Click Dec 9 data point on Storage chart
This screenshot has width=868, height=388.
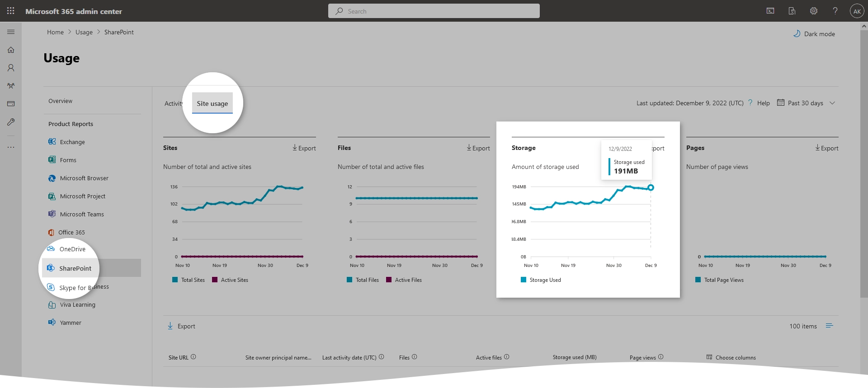(x=651, y=187)
